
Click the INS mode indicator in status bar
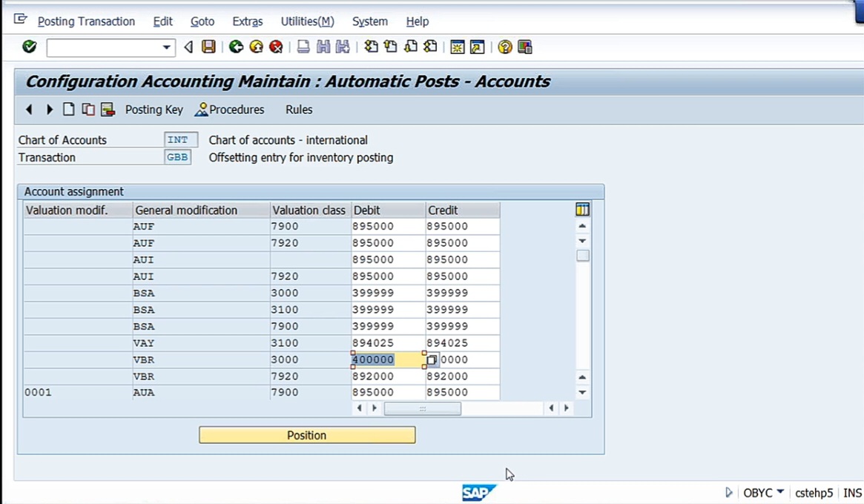[852, 493]
